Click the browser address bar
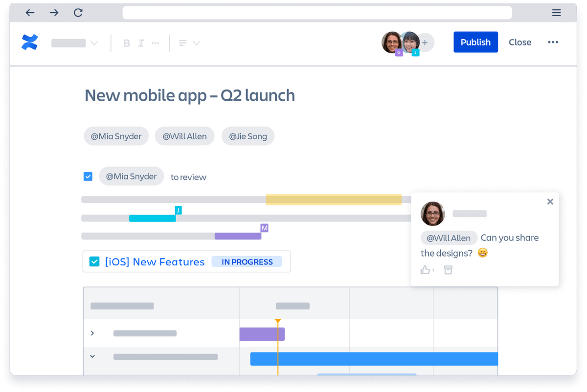This screenshot has height=392, width=587. 317,13
